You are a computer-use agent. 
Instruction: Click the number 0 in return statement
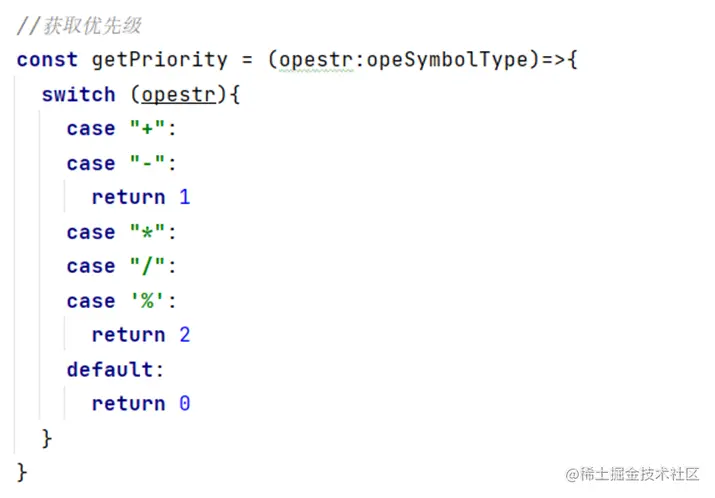click(184, 404)
